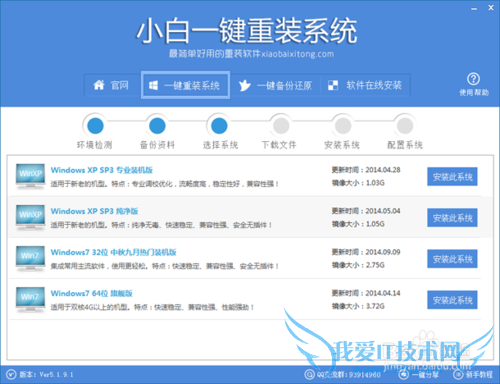Install the Windows XP SP3 专业装机版 system
Viewport: 500px width, 384px height.
[x=452, y=176]
